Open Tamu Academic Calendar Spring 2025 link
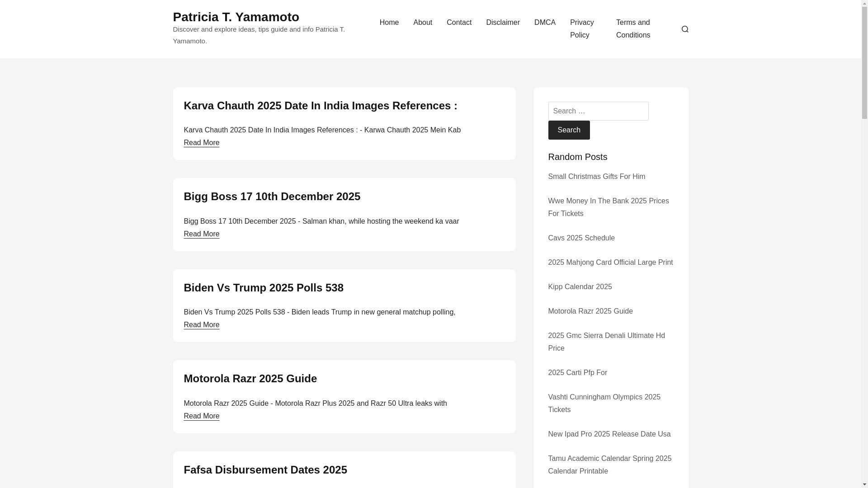This screenshot has width=868, height=488. click(x=609, y=465)
